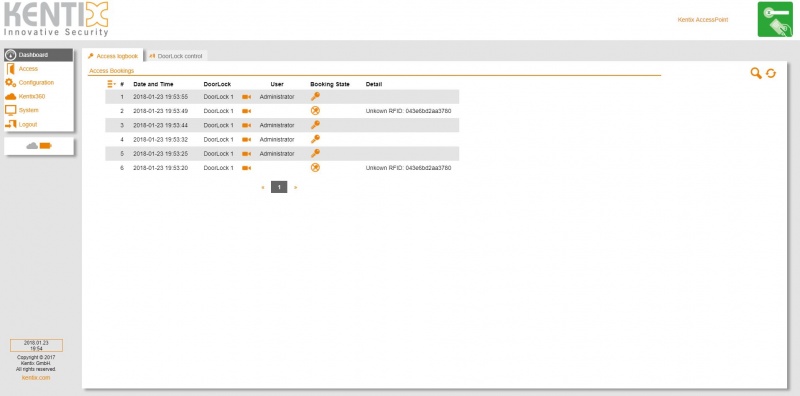Click the Kentix Innovative Security logo

coord(56,19)
